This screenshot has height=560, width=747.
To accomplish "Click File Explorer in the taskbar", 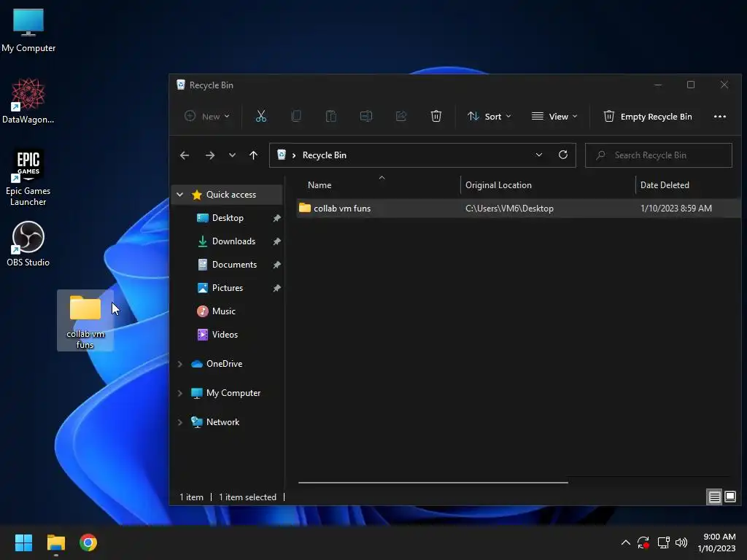I will 55,542.
